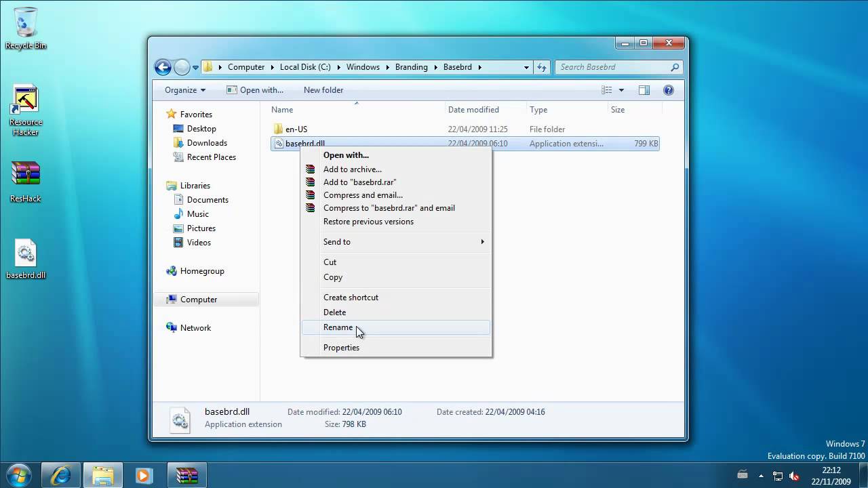Launch Windows Media Player from taskbar

[x=144, y=475]
